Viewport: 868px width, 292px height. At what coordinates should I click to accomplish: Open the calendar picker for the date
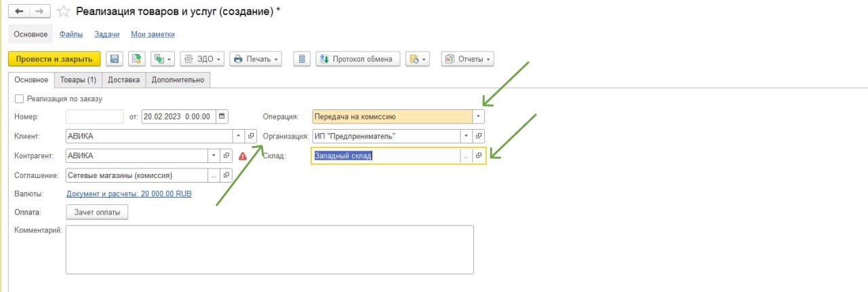(222, 116)
